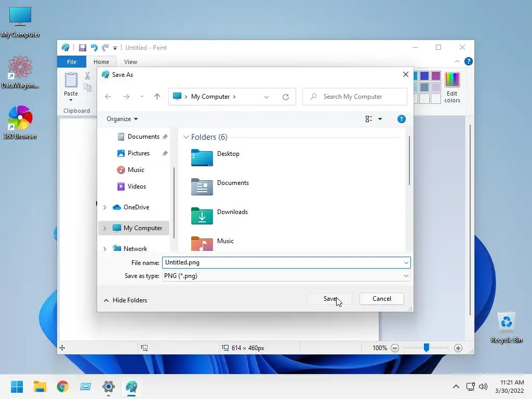
Task: Click the zoom out minus button in Paint
Action: tap(395, 348)
